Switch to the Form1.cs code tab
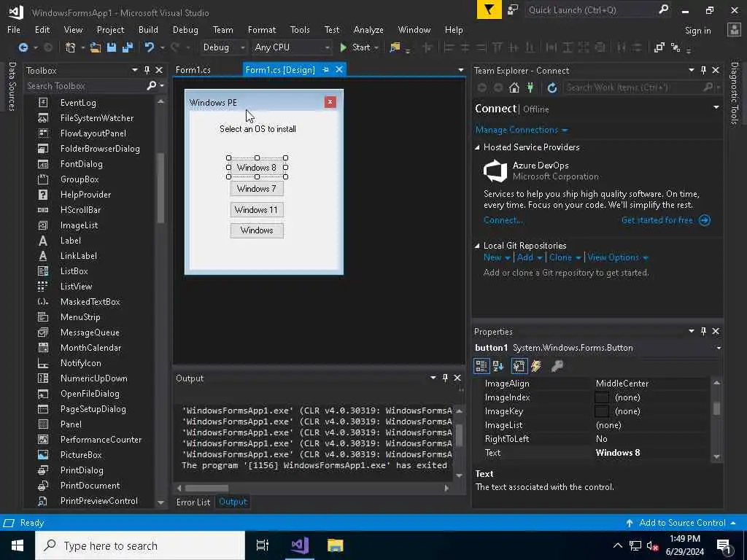 (x=193, y=70)
